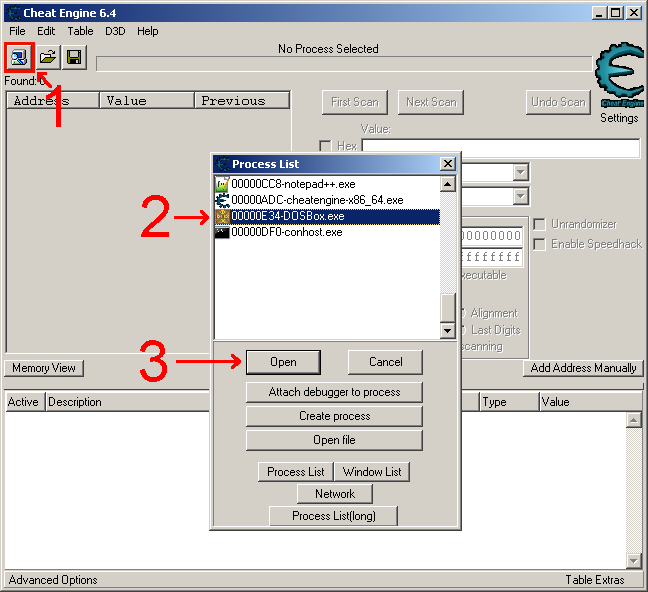Click Value column header in address table
648x592 pixels.
click(591, 402)
